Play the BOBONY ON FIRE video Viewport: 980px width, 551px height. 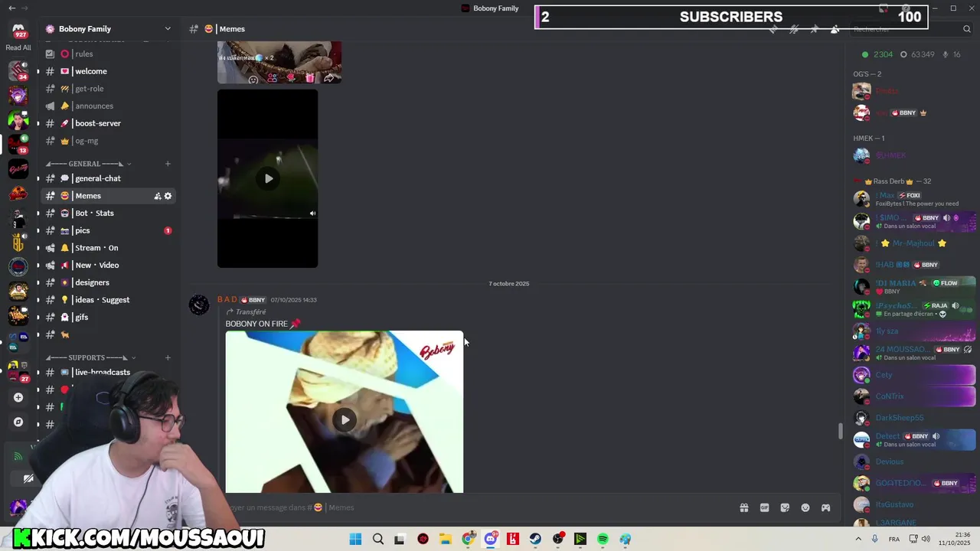tap(345, 419)
